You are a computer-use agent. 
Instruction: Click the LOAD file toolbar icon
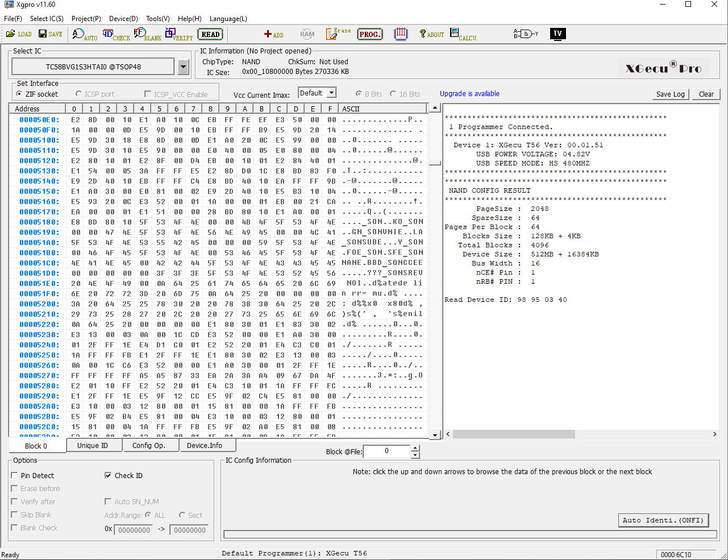click(19, 34)
